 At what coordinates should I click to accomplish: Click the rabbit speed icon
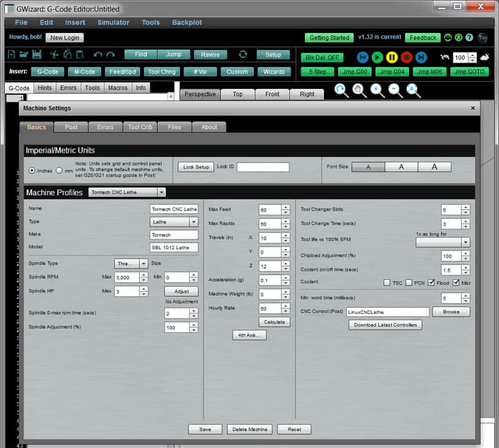(485, 56)
